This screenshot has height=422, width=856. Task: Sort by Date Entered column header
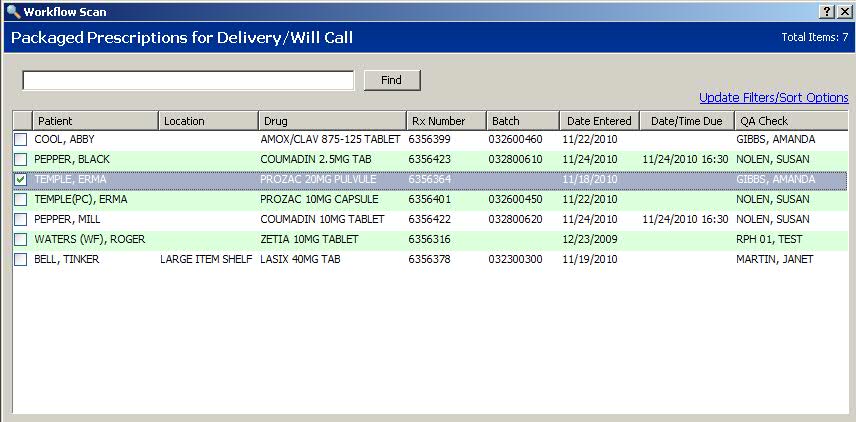click(598, 121)
